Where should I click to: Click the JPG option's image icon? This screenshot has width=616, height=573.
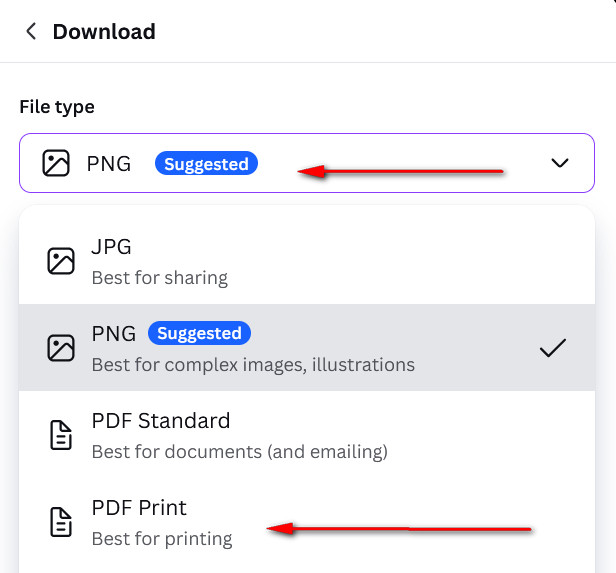pyautogui.click(x=61, y=261)
